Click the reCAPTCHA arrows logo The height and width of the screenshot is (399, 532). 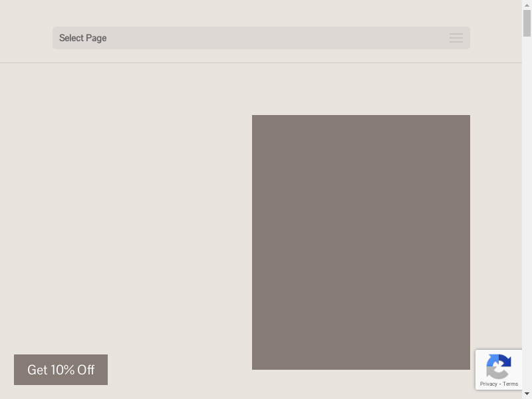tap(499, 366)
